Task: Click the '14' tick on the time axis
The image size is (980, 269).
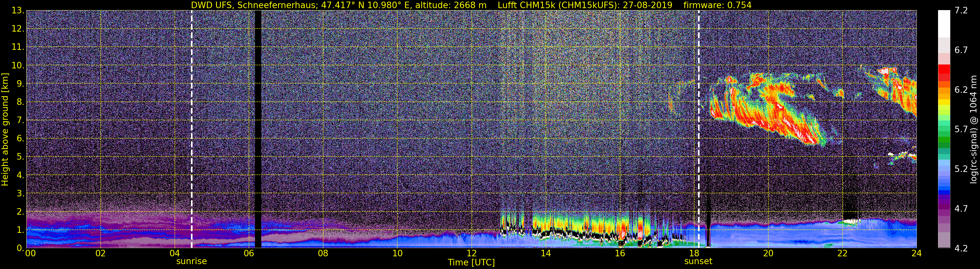Action: coord(545,253)
